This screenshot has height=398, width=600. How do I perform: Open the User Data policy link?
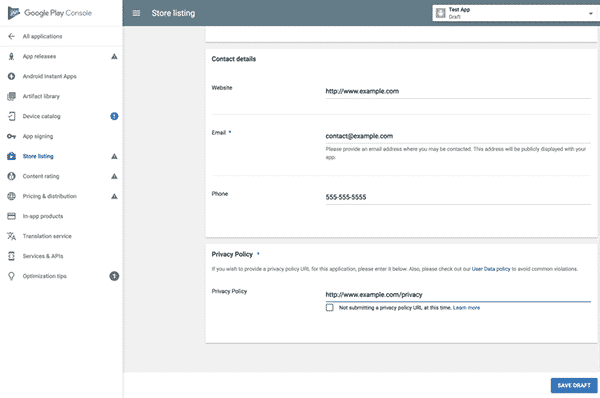[491, 269]
